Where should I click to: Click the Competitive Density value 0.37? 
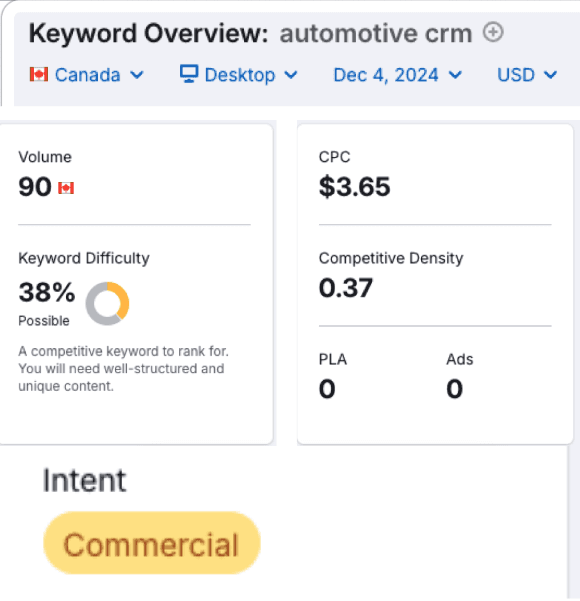(x=345, y=288)
